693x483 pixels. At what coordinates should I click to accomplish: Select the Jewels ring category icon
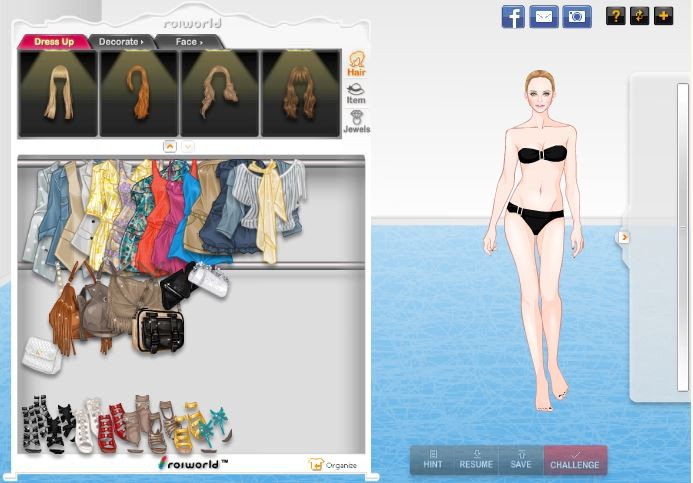(x=356, y=122)
